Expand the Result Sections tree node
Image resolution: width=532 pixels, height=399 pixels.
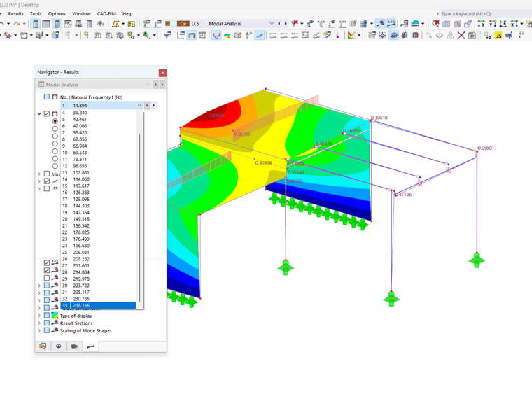click(x=39, y=323)
